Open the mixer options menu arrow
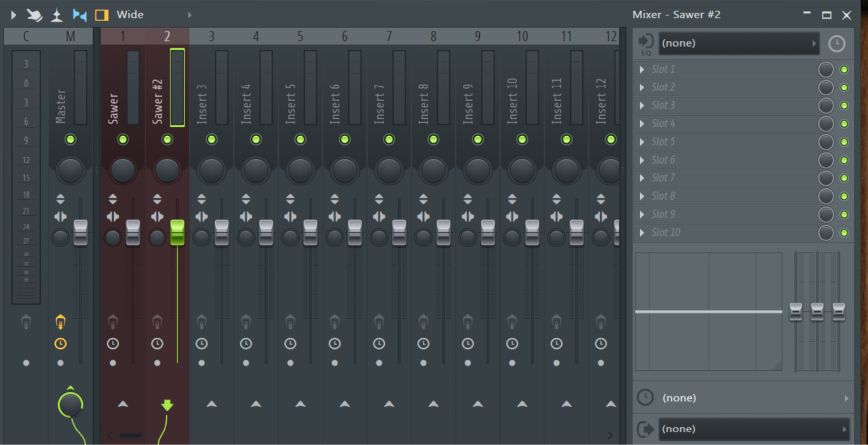Screen dimensions: 868x445 [13, 15]
